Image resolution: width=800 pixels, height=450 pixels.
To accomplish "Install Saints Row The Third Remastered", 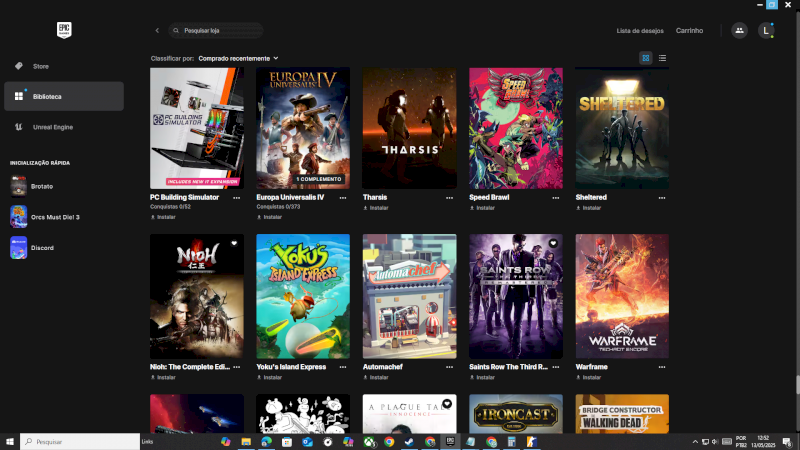I will (x=482, y=378).
